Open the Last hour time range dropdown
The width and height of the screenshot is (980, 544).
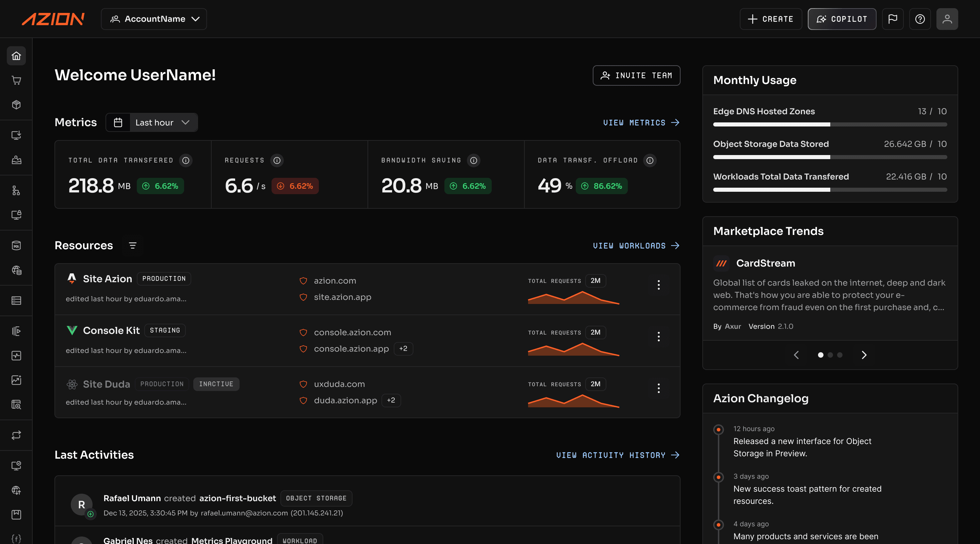click(x=152, y=122)
